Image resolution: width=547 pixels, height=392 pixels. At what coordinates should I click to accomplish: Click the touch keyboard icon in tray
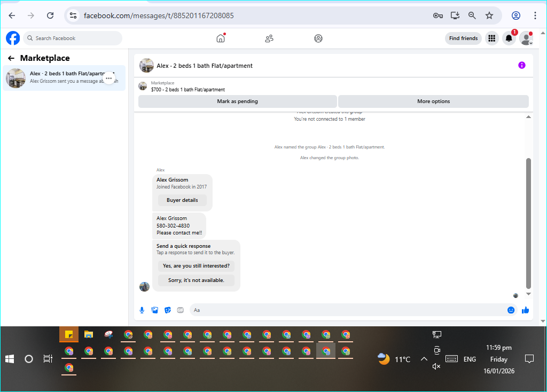pos(451,359)
